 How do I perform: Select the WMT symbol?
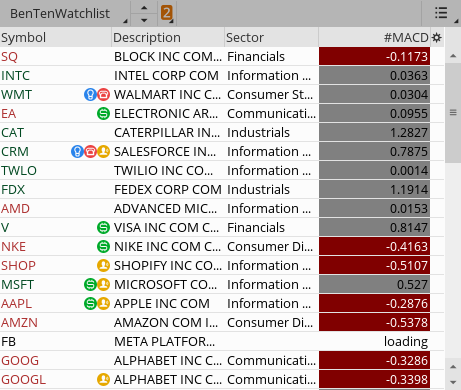coord(16,95)
